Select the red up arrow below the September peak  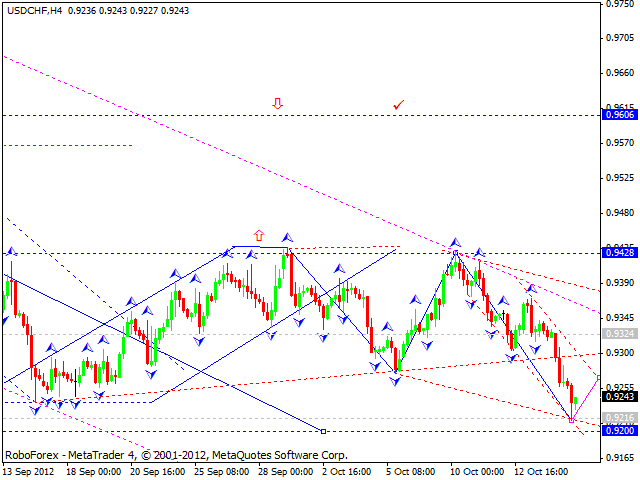(259, 237)
